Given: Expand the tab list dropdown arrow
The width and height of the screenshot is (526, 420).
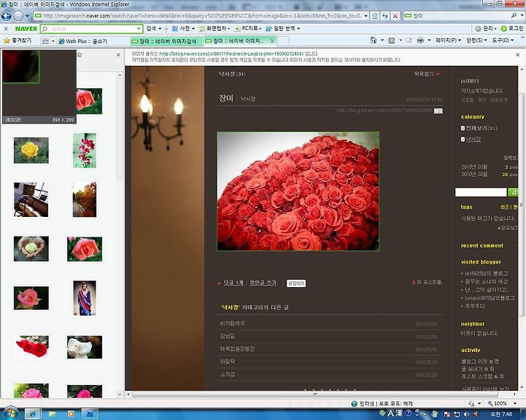Looking at the screenshot, I should click(x=53, y=41).
